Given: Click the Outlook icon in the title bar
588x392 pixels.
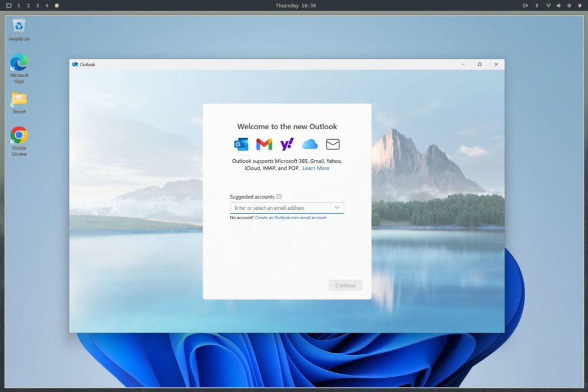Looking at the screenshot, I should 75,65.
